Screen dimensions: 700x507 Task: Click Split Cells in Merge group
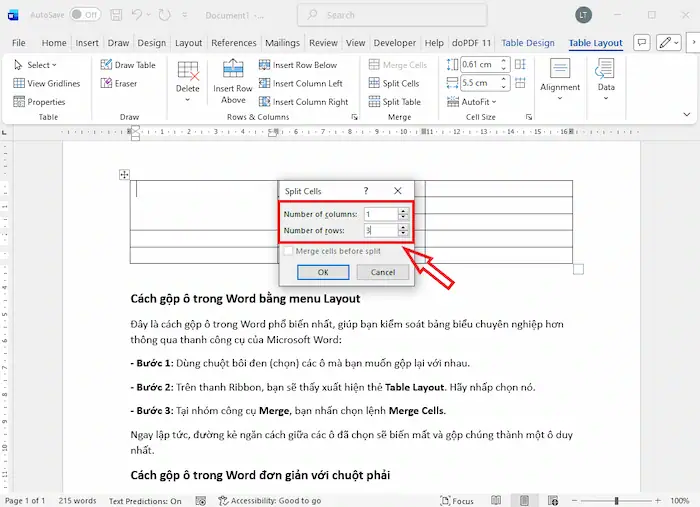coord(394,83)
